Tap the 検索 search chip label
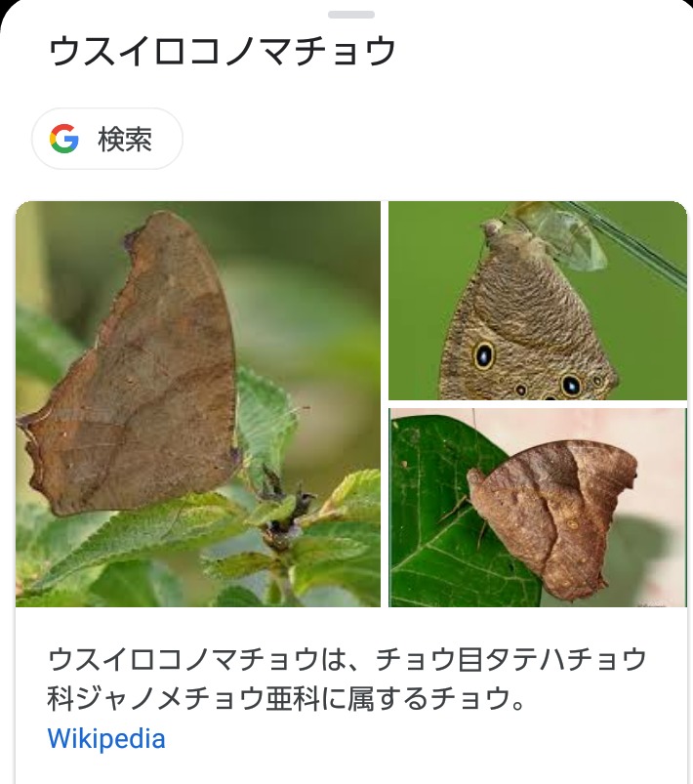The image size is (693, 784). [x=125, y=139]
